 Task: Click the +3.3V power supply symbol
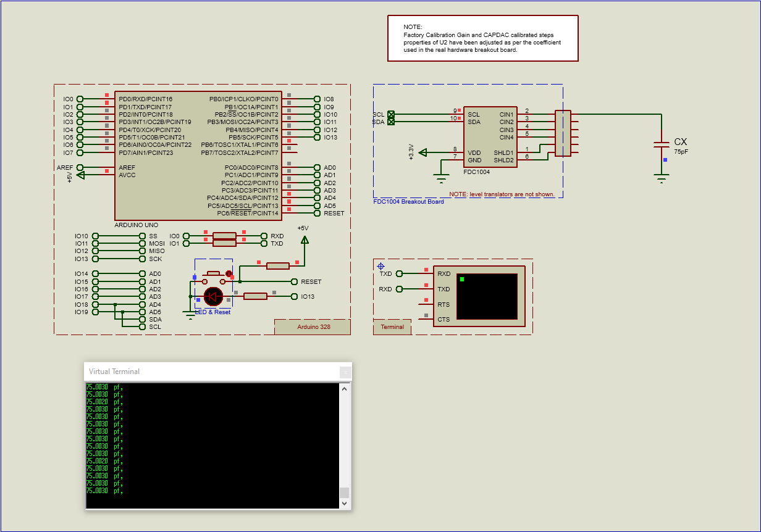coord(423,152)
